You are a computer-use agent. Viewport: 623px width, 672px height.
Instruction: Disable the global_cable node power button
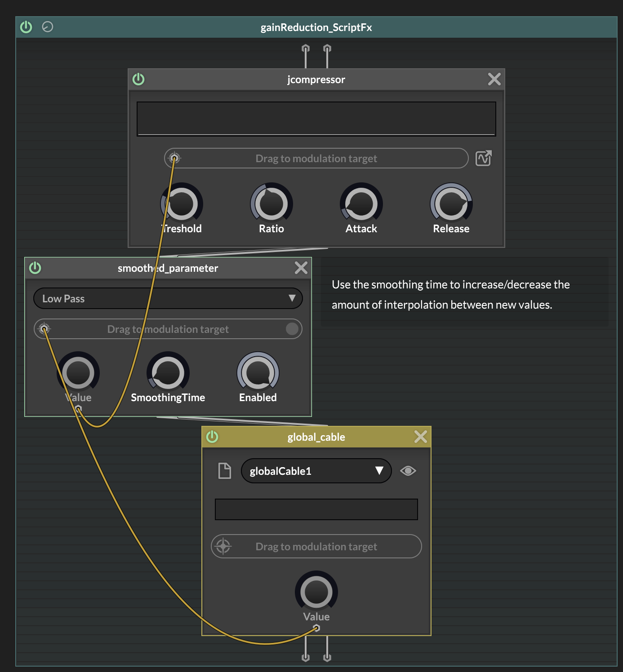pyautogui.click(x=212, y=437)
